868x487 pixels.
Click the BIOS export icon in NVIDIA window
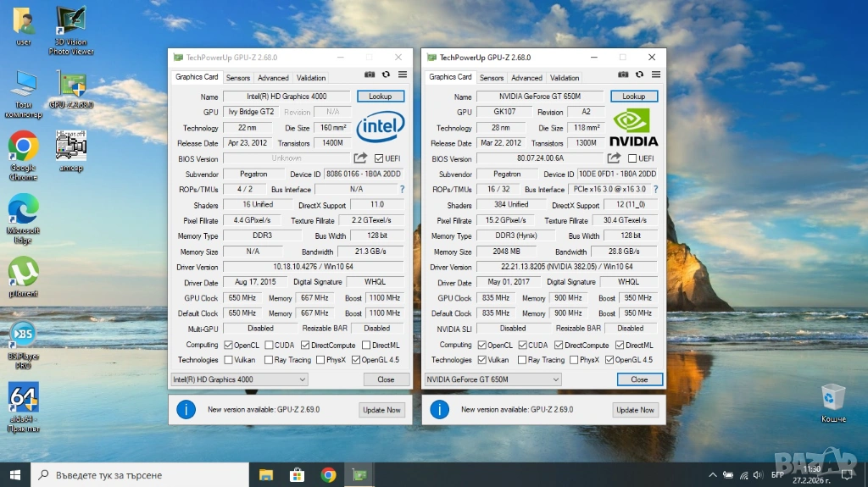(x=614, y=158)
